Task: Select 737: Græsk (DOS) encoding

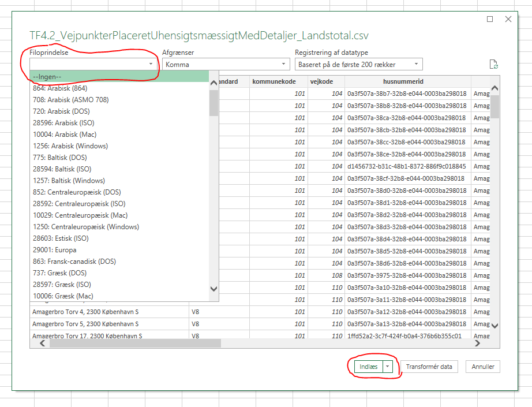Action: click(119, 273)
